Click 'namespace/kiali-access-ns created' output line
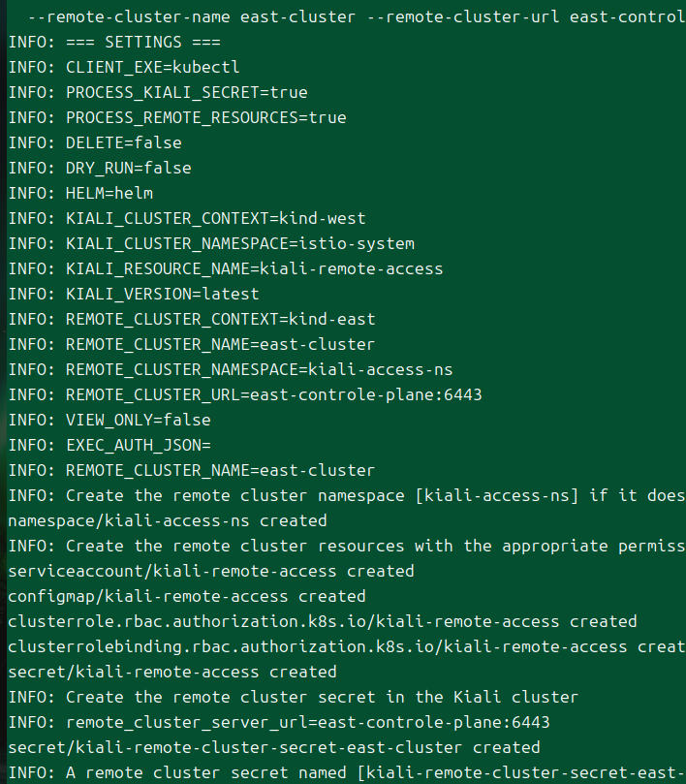This screenshot has height=784, width=686. coord(167,521)
